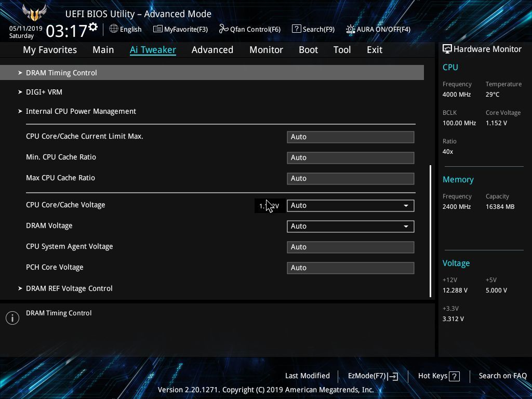The width and height of the screenshot is (532, 399).
Task: Click the 2400 MHz memory frequency value
Action: tap(457, 207)
